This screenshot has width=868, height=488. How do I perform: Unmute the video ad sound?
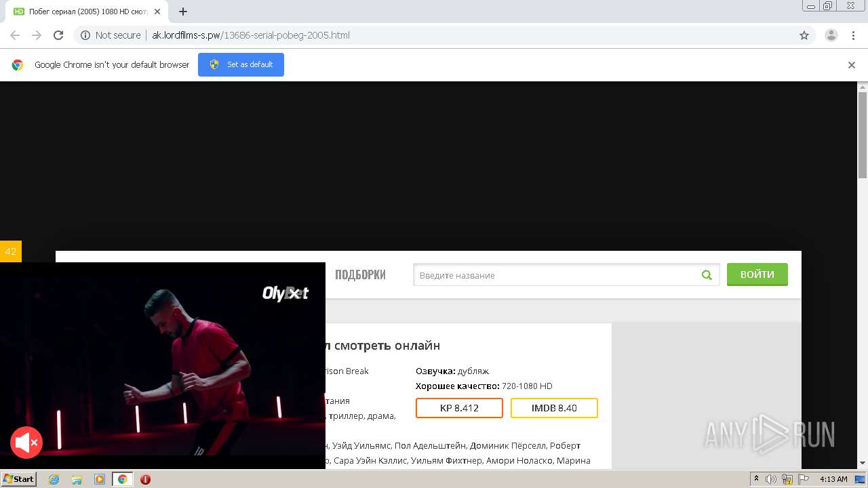(26, 443)
